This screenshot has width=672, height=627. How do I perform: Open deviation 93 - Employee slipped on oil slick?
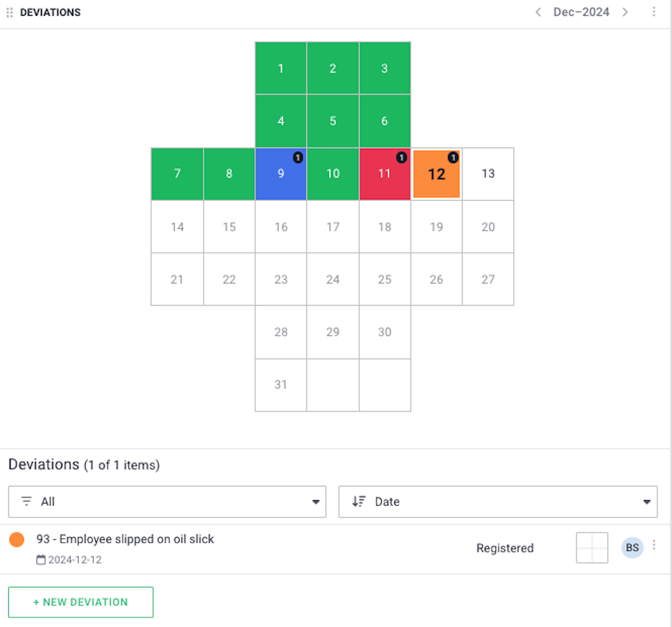[x=125, y=539]
